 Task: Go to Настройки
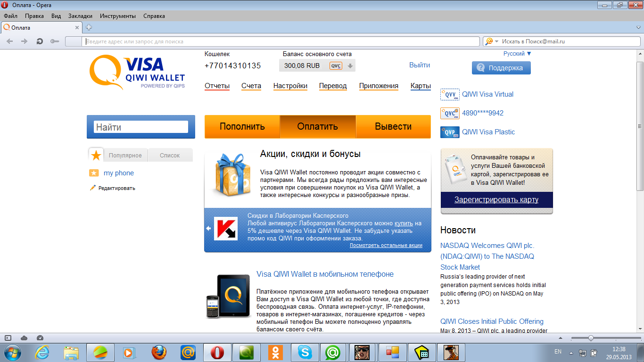[x=290, y=86]
